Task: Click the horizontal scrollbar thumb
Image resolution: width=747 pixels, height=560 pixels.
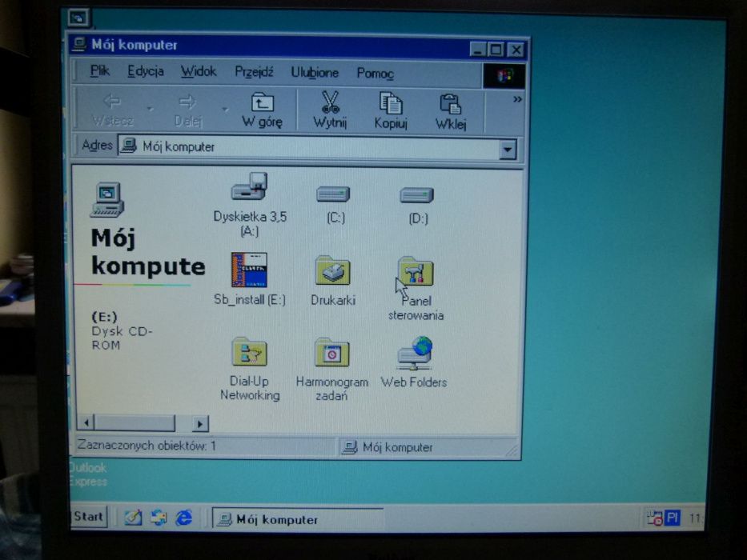Action: coord(135,422)
